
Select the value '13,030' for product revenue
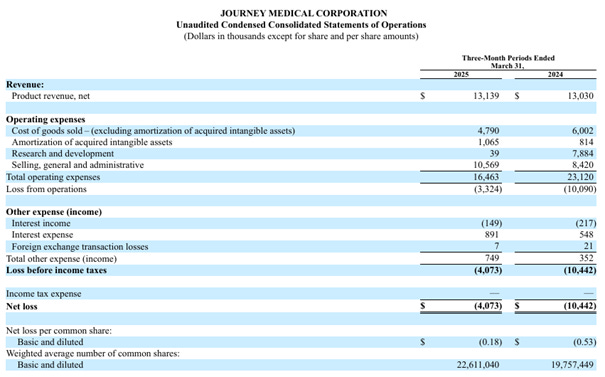(580, 96)
